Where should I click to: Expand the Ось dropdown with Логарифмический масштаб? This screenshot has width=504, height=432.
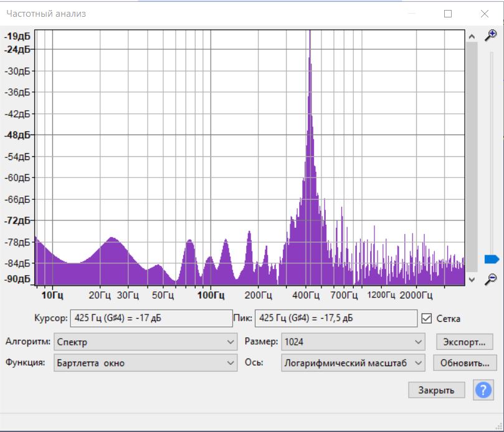point(353,363)
